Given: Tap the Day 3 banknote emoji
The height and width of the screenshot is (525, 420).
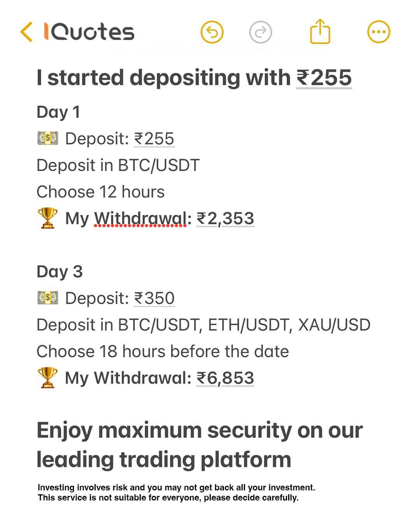Looking at the screenshot, I should tap(48, 298).
